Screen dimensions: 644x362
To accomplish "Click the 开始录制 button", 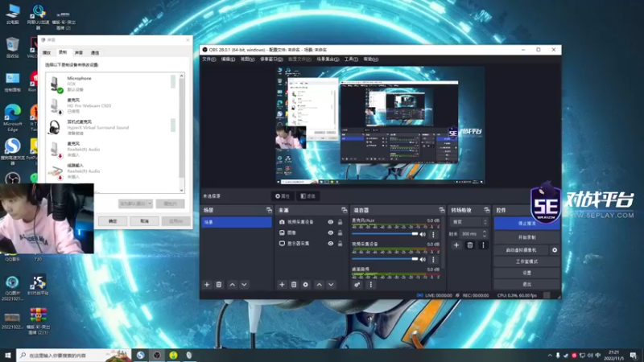I will [526, 237].
